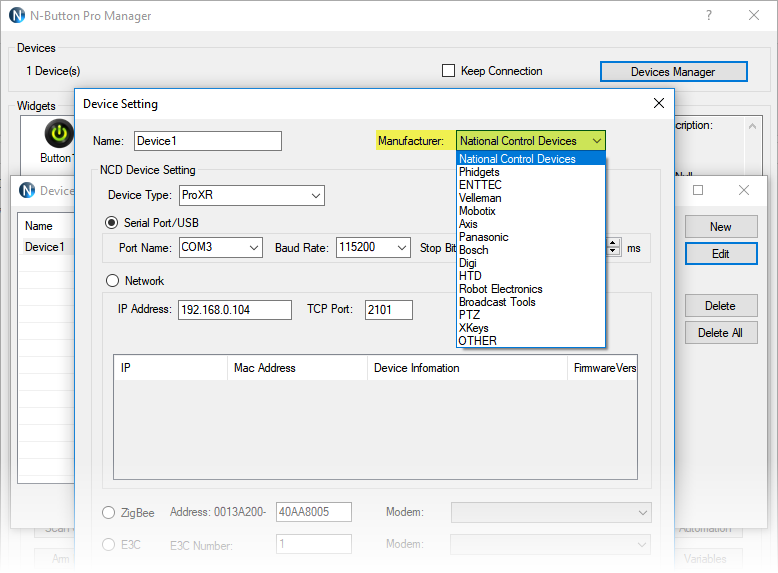The height and width of the screenshot is (573, 778).
Task: Click the N-Button Pro Manager logo icon
Action: click(17, 15)
